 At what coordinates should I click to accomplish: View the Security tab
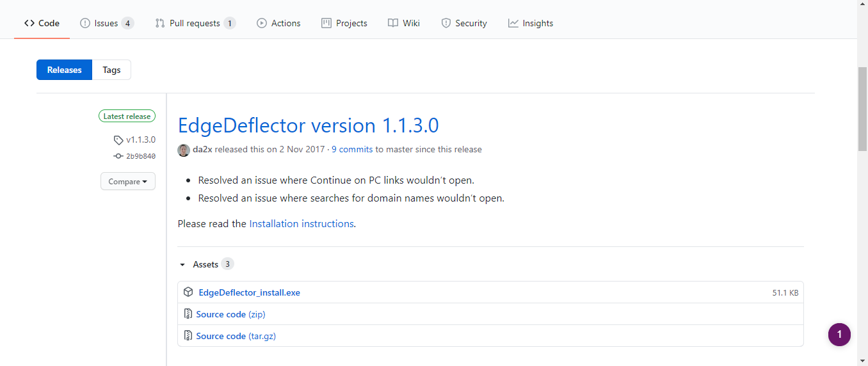coord(464,23)
